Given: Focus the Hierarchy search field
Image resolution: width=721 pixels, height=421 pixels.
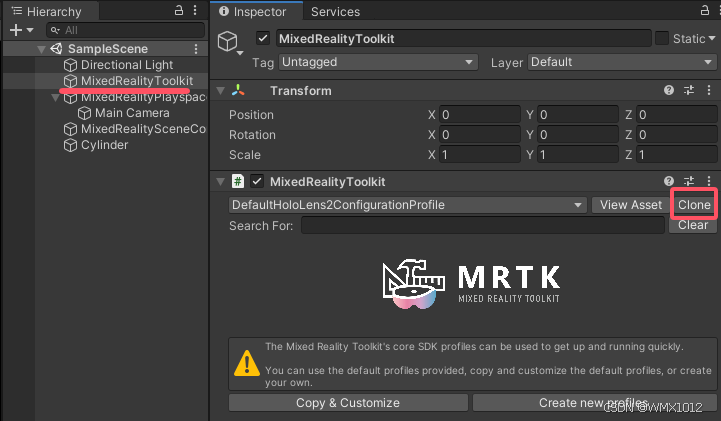Looking at the screenshot, I should coord(126,30).
